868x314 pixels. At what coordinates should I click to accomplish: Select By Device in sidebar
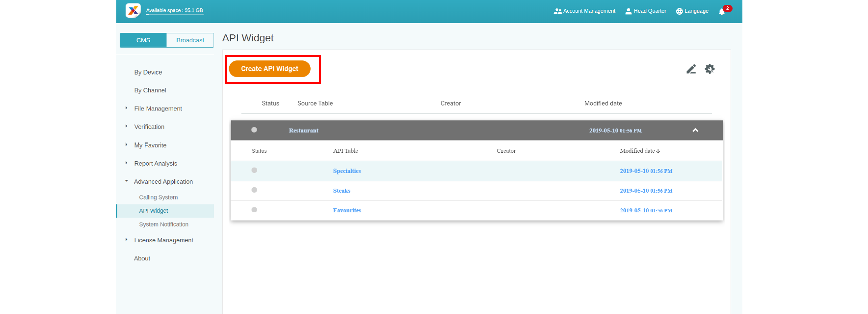tap(148, 72)
